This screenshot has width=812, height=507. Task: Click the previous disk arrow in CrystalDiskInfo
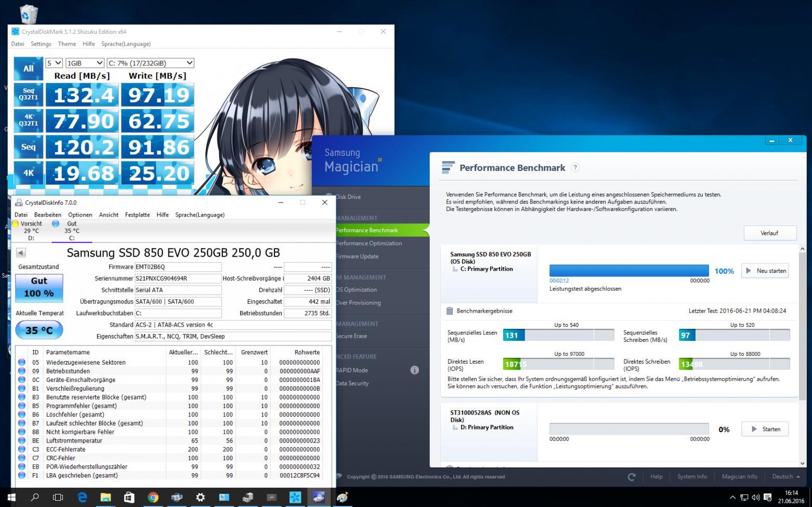(21, 252)
